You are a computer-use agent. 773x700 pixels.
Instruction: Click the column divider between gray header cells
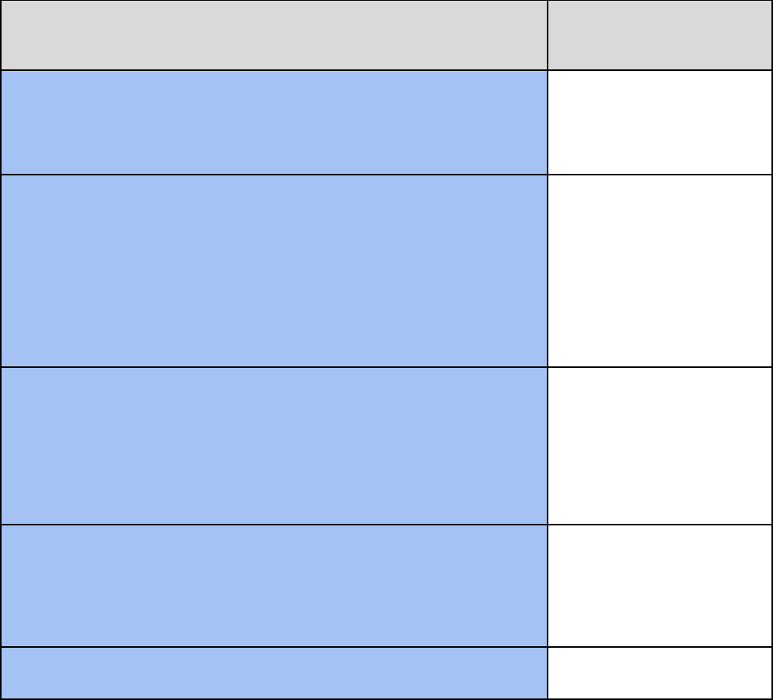pyautogui.click(x=548, y=35)
